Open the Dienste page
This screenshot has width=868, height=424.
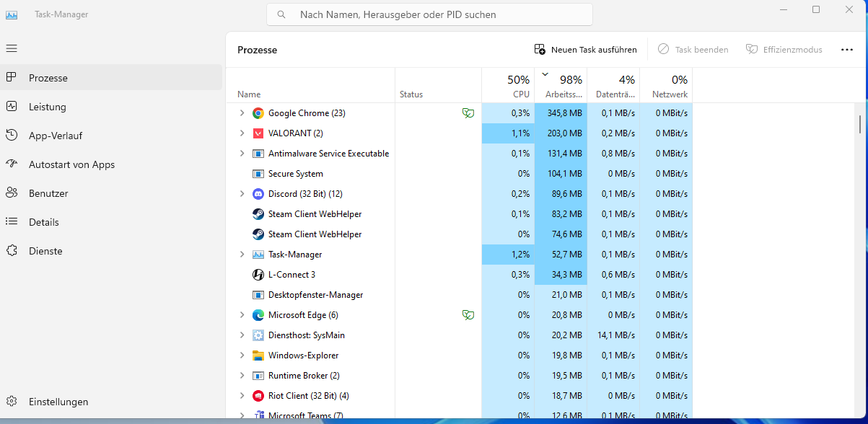111,251
